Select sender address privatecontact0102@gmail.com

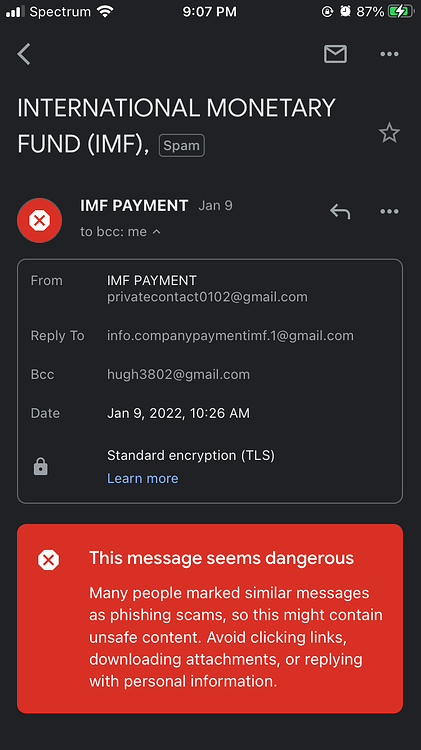tap(207, 297)
